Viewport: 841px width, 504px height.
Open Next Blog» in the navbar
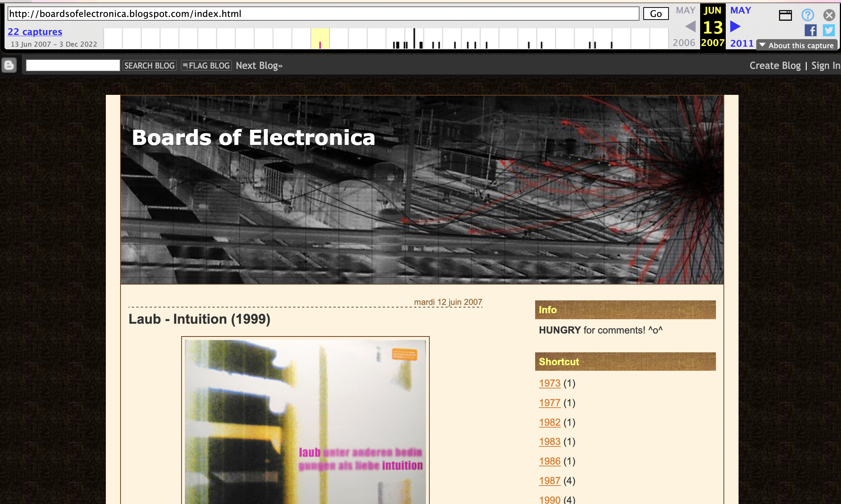[x=259, y=65]
